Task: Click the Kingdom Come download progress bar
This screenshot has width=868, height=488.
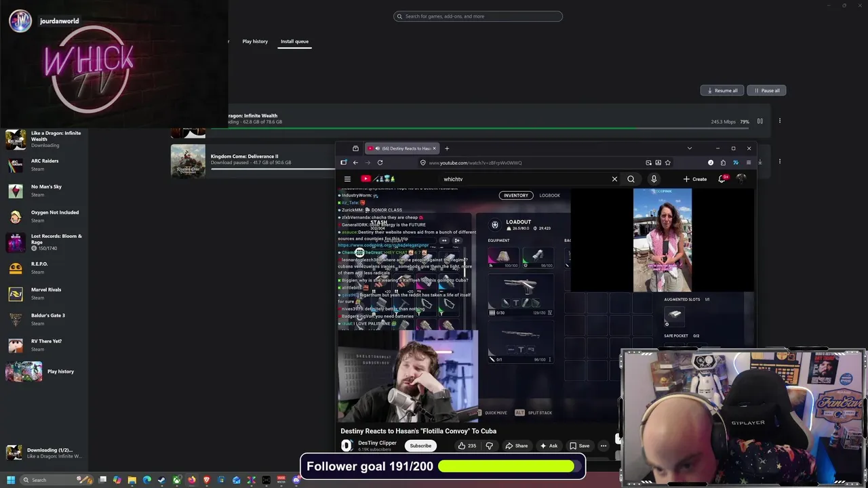Action: (273, 169)
